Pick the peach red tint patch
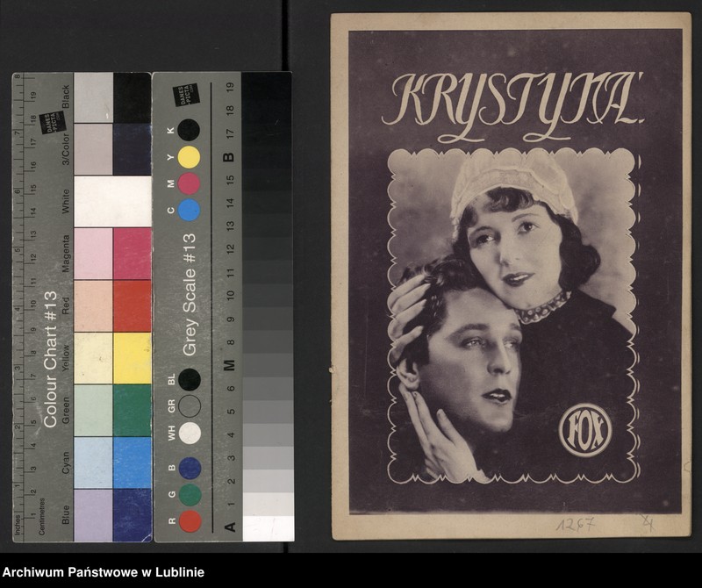 pyautogui.click(x=93, y=306)
